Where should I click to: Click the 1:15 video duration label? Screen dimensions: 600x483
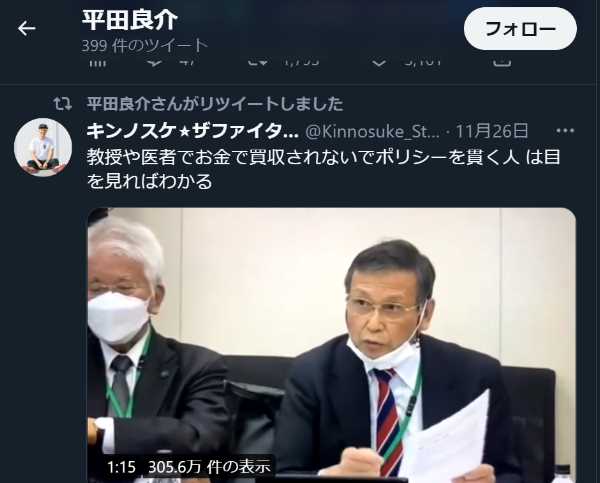click(121, 467)
